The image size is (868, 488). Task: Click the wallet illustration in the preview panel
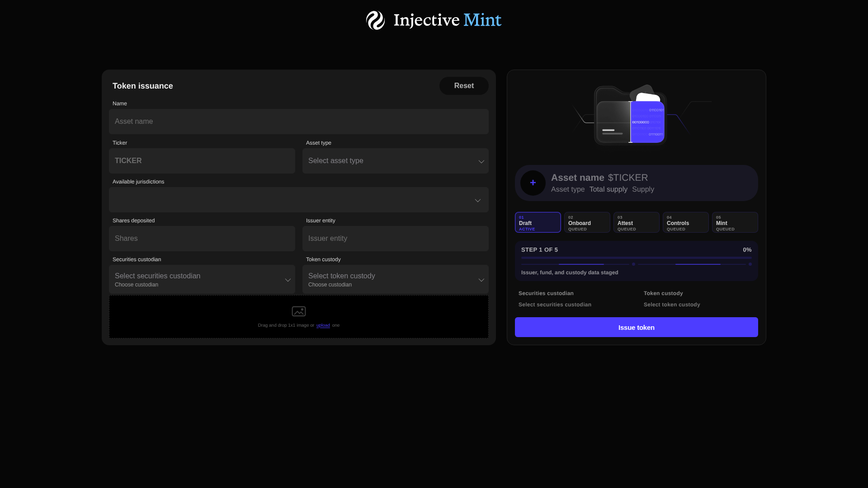(x=630, y=115)
